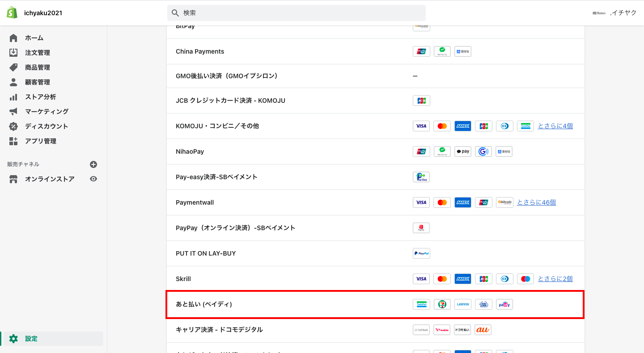Click the Ministop icon in あと払い row
Image resolution: width=644 pixels, height=353 pixels.
click(483, 304)
